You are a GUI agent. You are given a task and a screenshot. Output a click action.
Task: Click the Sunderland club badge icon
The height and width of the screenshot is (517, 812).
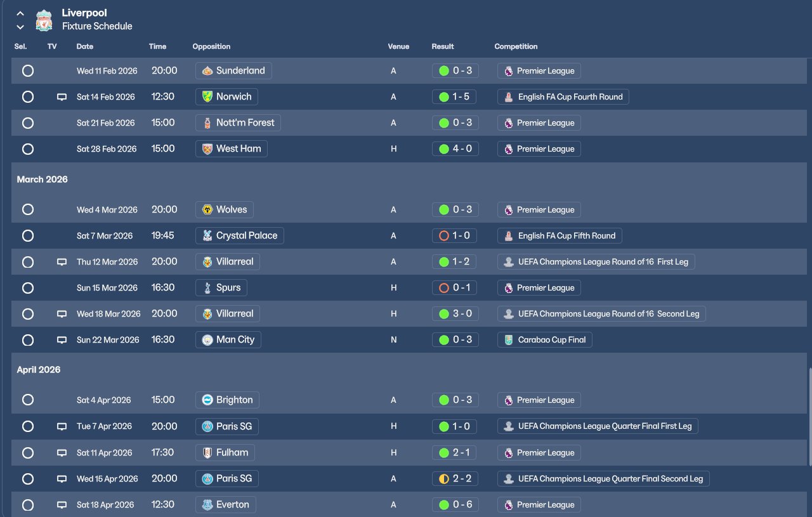point(207,71)
